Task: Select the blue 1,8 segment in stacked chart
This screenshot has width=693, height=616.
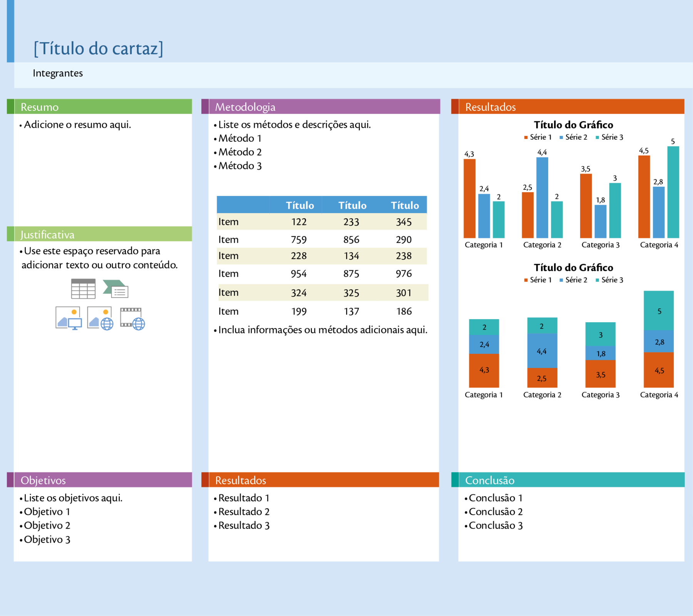Action: [601, 353]
